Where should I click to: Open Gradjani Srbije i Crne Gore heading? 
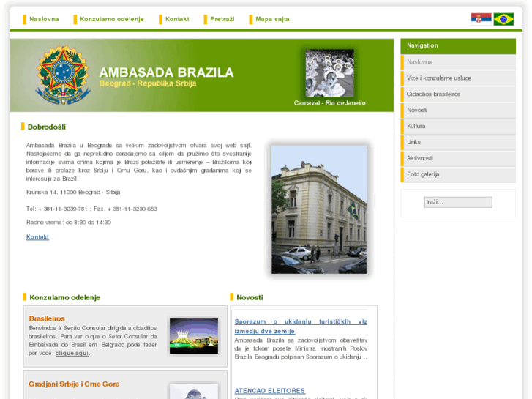coord(74,384)
